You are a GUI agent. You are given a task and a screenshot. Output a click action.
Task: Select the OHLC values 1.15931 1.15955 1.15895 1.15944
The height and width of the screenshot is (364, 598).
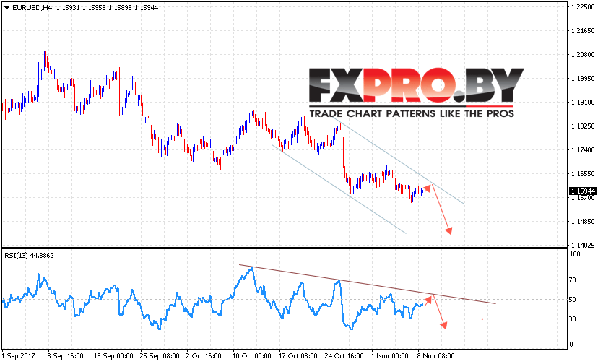107,8
